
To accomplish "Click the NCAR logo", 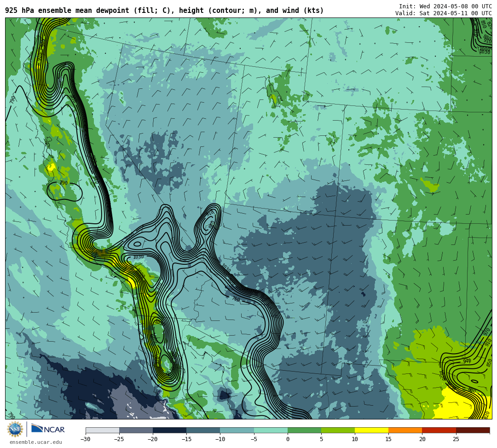I will [x=48, y=429].
